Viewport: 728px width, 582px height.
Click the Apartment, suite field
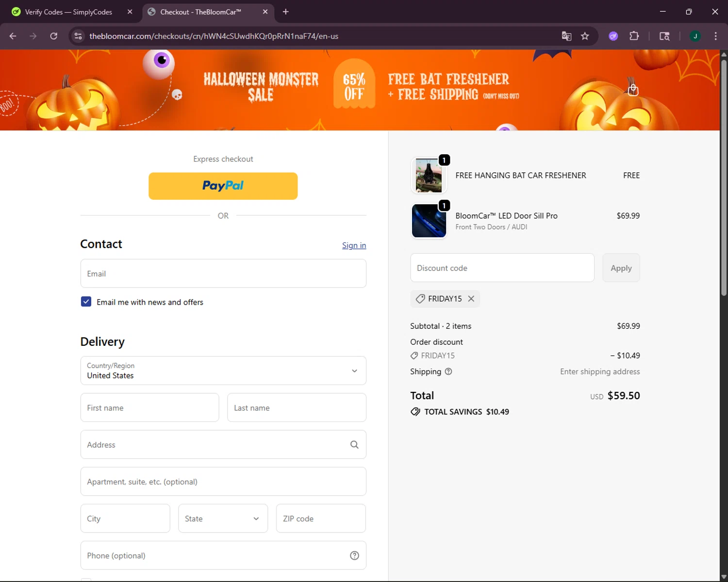click(x=223, y=482)
